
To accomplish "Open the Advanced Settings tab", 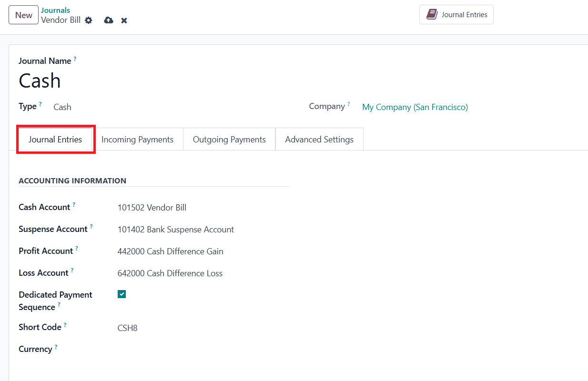I will [319, 140].
